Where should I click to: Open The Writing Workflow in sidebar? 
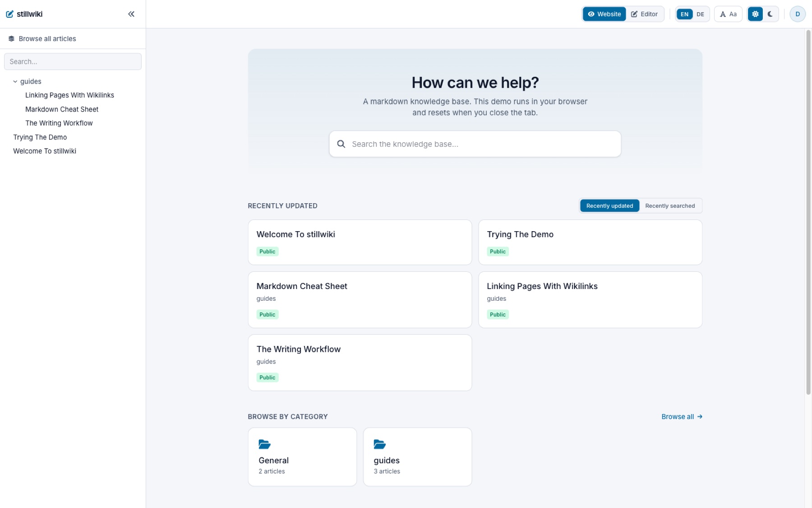pos(59,123)
